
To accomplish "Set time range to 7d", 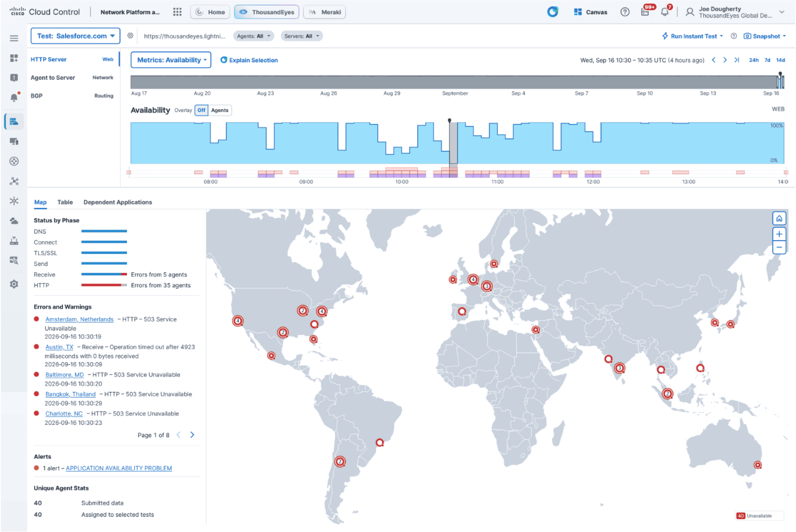I will tap(767, 60).
